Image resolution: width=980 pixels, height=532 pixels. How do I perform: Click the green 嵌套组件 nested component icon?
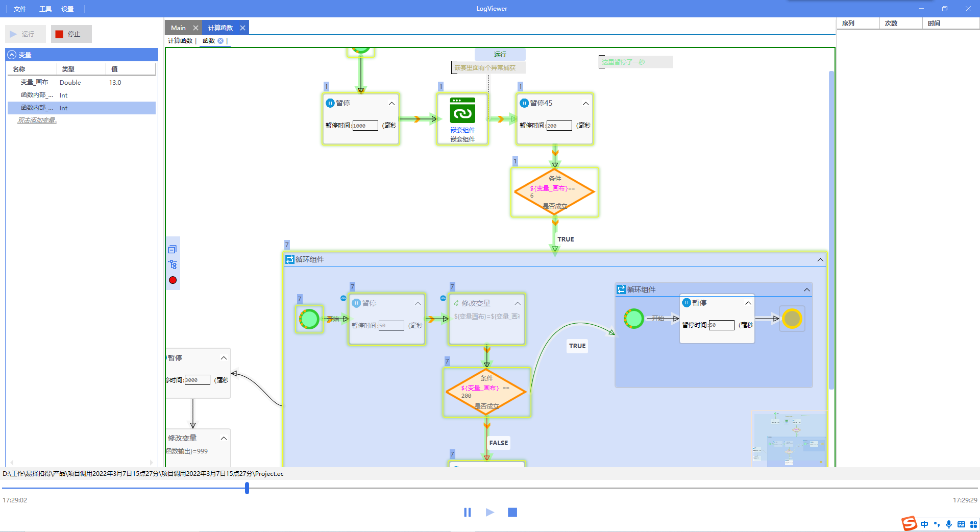coord(462,110)
